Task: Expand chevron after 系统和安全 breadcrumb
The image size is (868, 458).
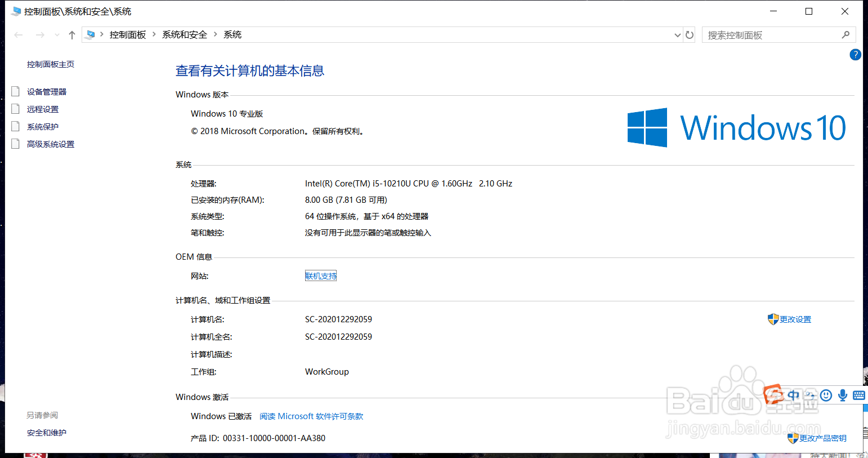Action: (x=215, y=34)
